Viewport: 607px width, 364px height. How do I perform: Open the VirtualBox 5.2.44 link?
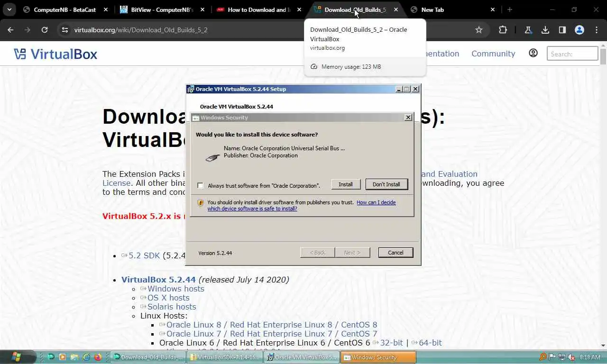(158, 280)
